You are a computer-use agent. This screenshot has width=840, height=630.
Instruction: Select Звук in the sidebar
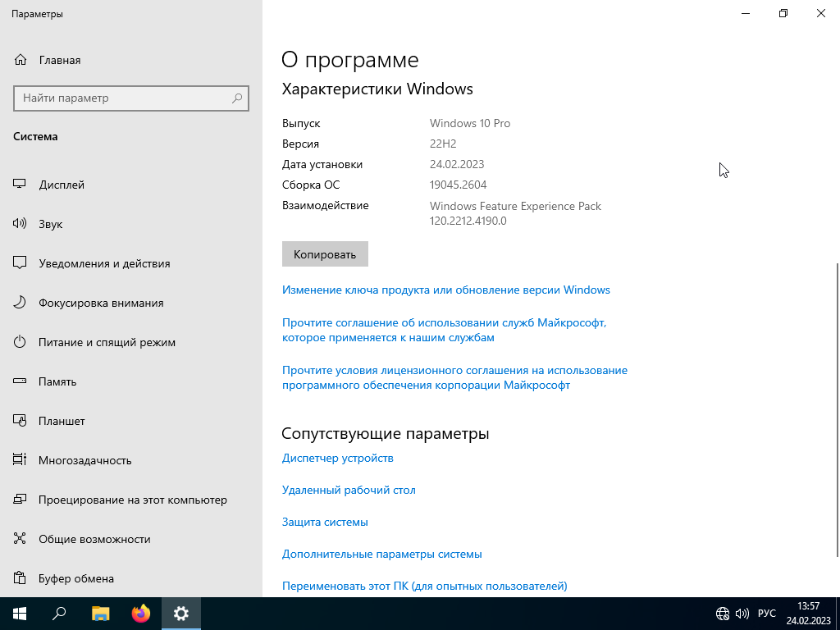pos(50,225)
